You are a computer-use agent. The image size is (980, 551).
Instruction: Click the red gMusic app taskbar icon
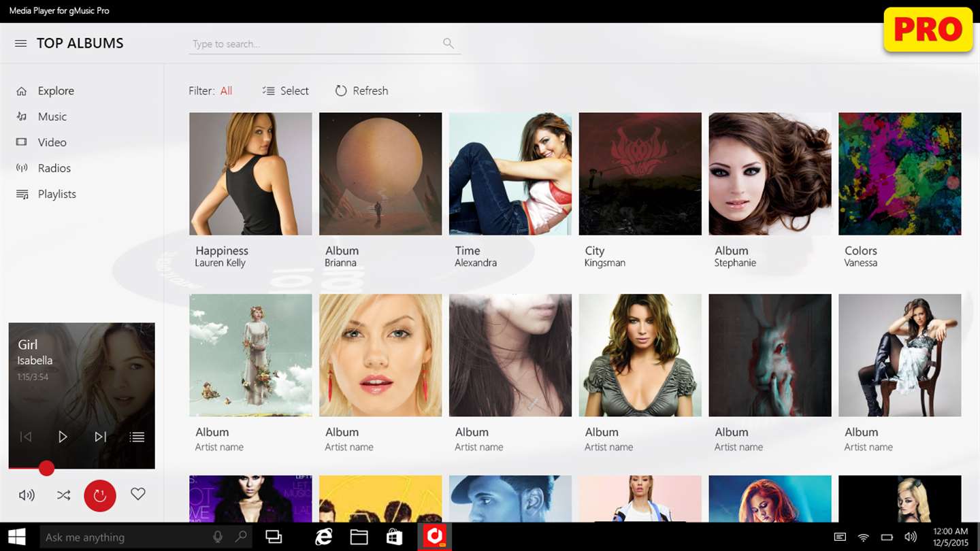[434, 537]
